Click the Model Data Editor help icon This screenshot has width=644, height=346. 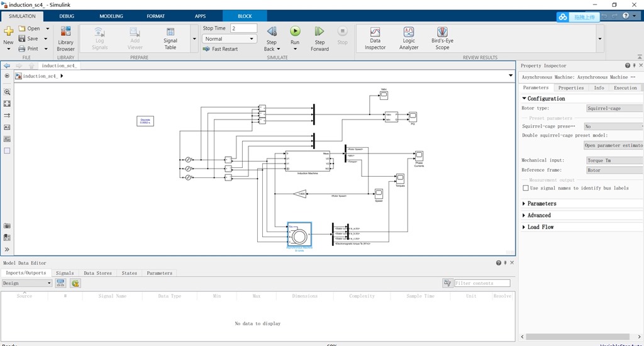point(499,263)
